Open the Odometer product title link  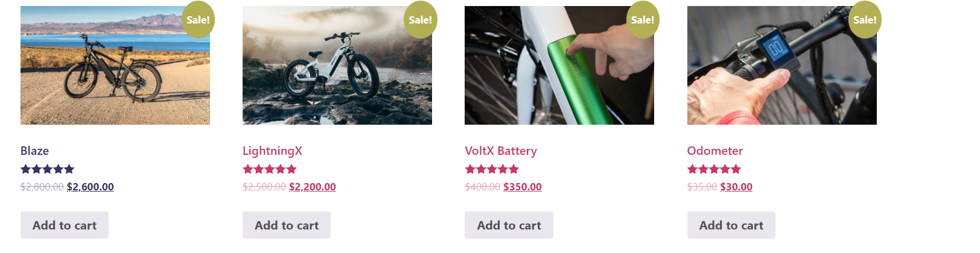click(x=715, y=151)
